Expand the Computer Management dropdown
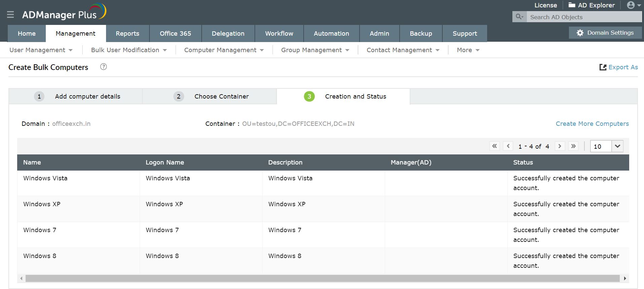The width and height of the screenshot is (644, 289). click(224, 50)
